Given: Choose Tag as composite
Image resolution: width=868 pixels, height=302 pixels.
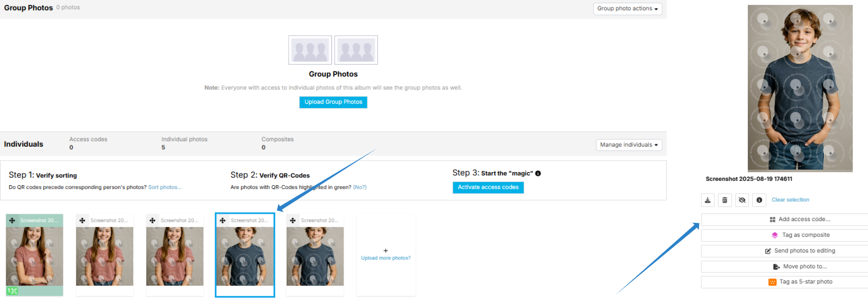Looking at the screenshot, I should pyautogui.click(x=800, y=235).
